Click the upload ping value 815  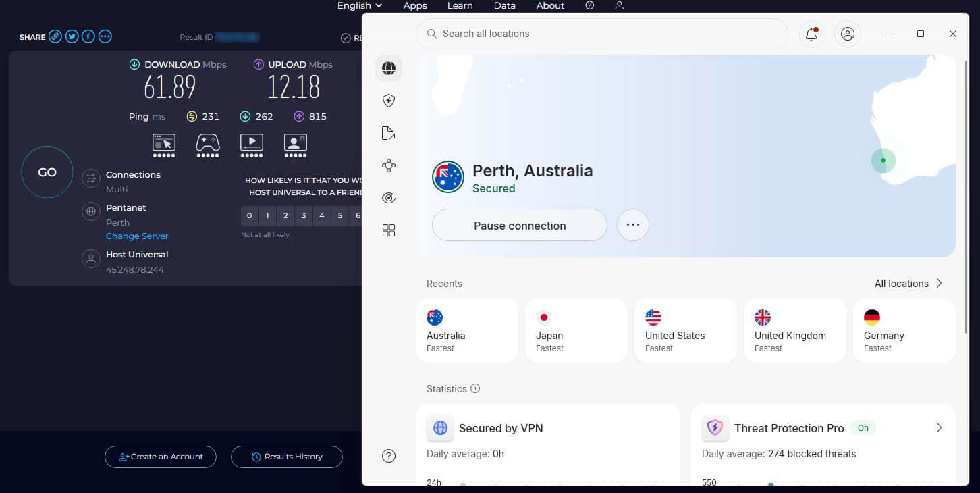[317, 116]
